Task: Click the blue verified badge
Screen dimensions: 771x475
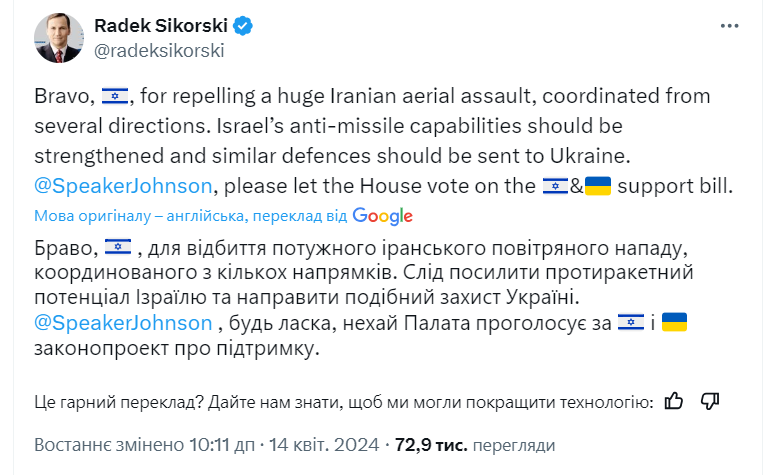Action: [x=243, y=25]
